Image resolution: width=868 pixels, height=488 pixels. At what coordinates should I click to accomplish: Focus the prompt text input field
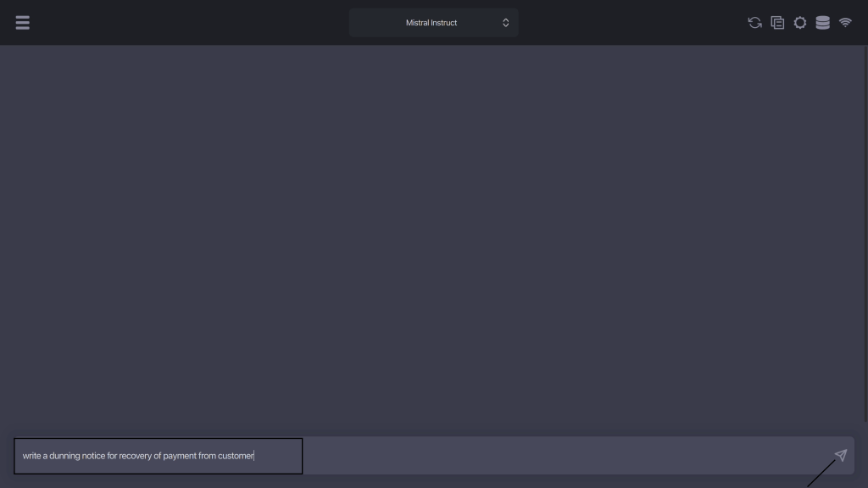tap(158, 456)
